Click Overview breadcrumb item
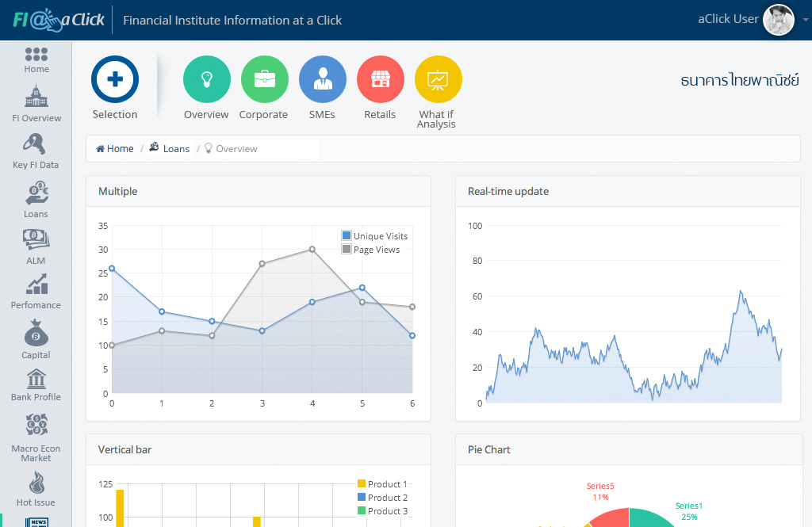The image size is (812, 527). 231,148
